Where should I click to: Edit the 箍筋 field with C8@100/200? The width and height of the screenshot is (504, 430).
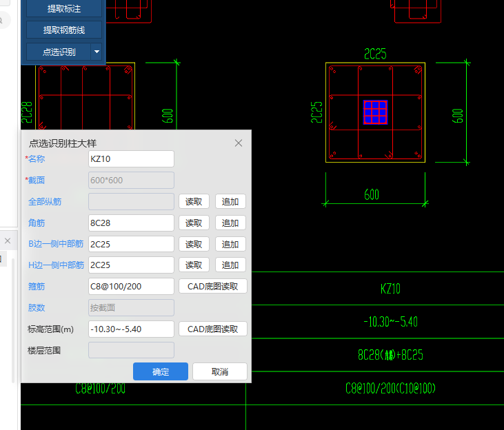click(131, 287)
